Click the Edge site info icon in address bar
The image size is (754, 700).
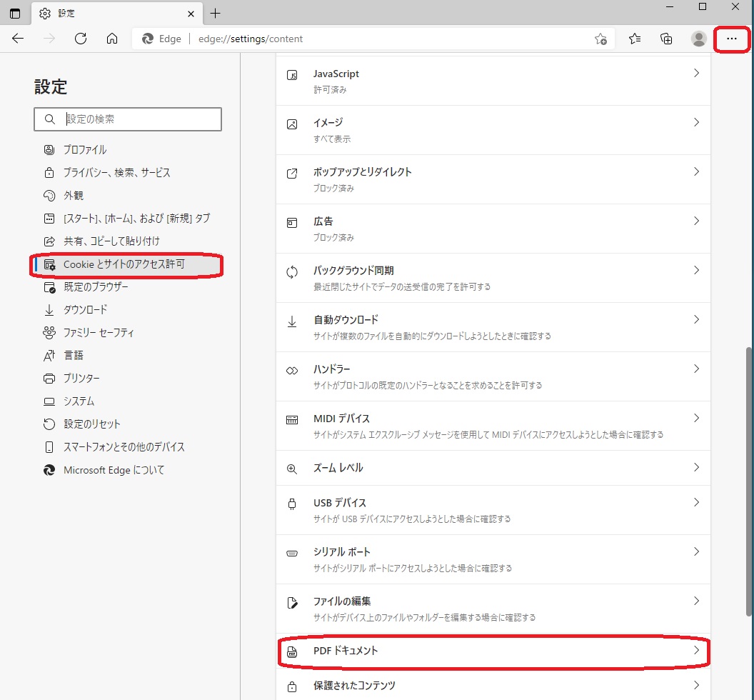(x=148, y=39)
